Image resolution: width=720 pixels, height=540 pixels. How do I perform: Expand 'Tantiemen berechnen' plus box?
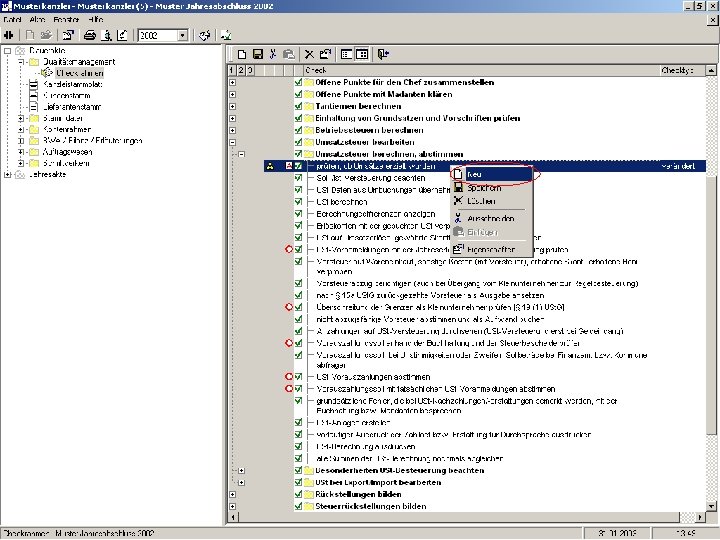point(233,107)
